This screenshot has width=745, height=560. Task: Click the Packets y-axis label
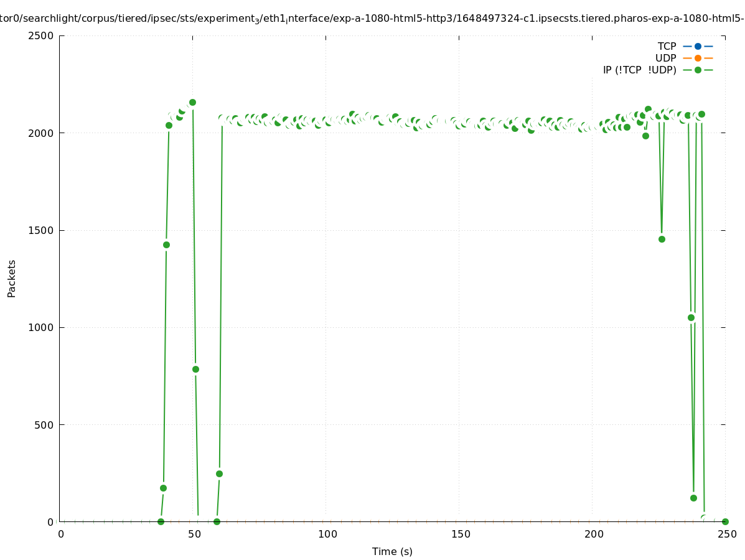(12, 278)
